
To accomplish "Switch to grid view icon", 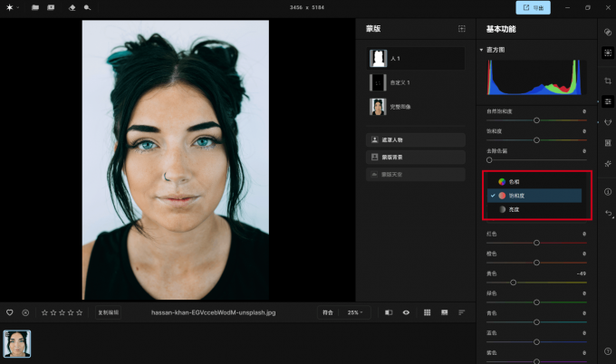I will click(428, 312).
